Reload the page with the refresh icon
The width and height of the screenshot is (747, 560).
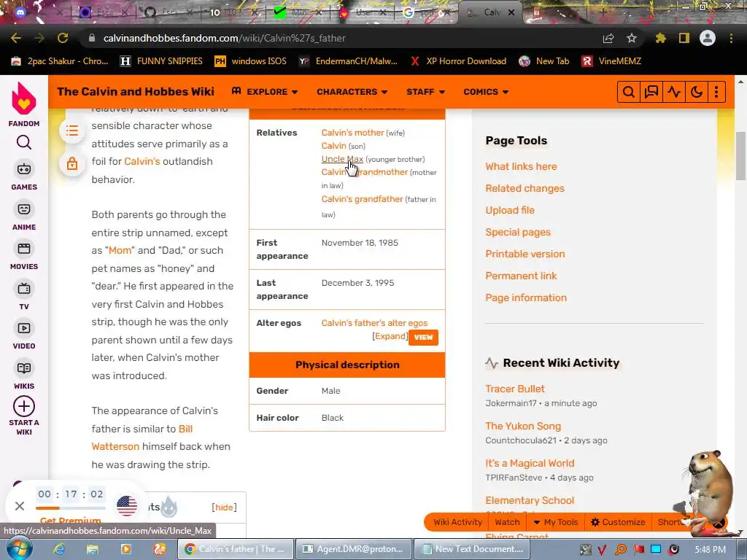point(63,38)
